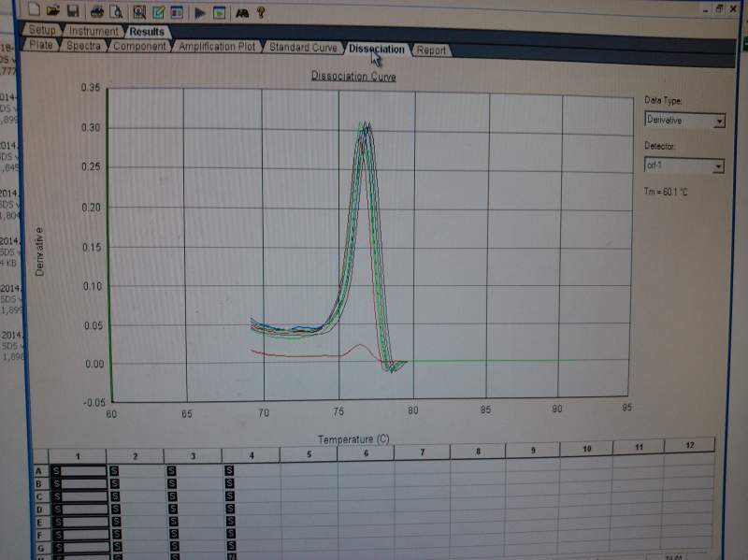This screenshot has width=748, height=560.
Task: Select plate column header 8
Action: tap(478, 451)
